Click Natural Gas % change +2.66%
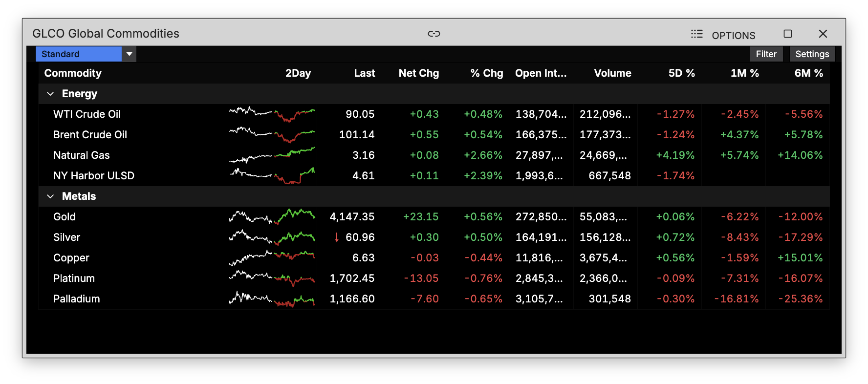 click(x=483, y=155)
